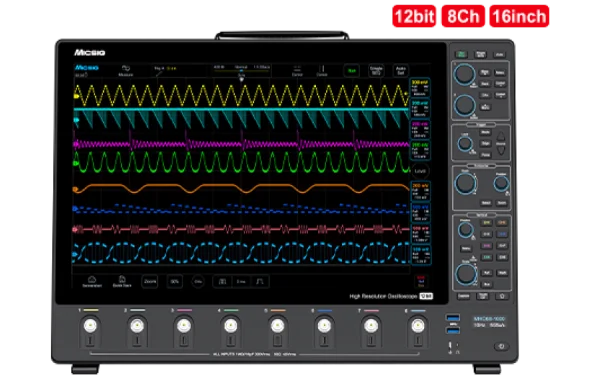This screenshot has width=600, height=380.
Task: Click the trigger Mode hardware key
Action: (485, 132)
